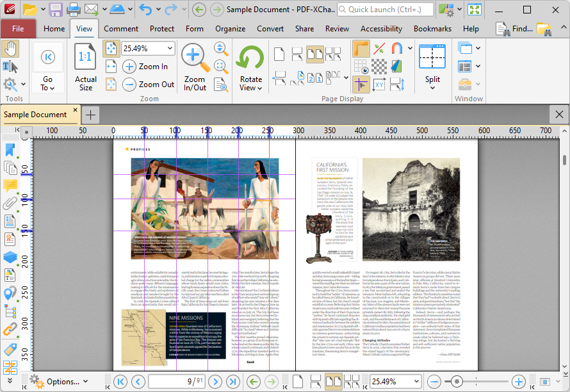
Task: Switch to the Convert ribbon tab
Action: coord(270,29)
